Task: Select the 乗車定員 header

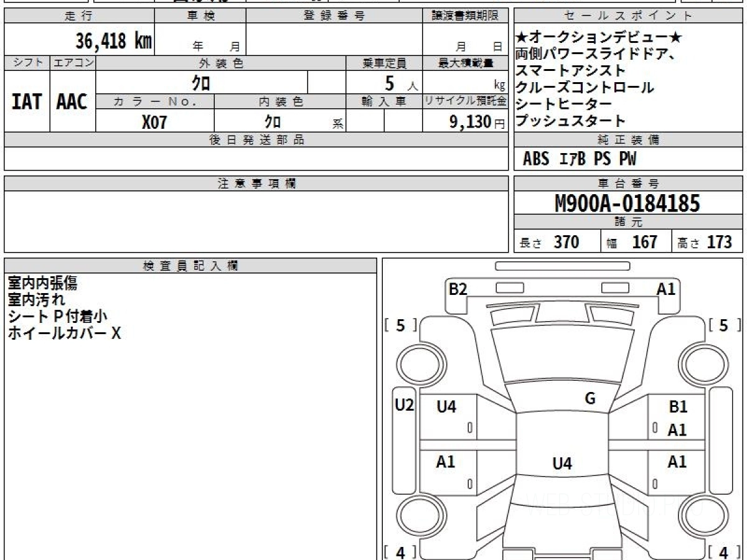Action: pos(384,63)
